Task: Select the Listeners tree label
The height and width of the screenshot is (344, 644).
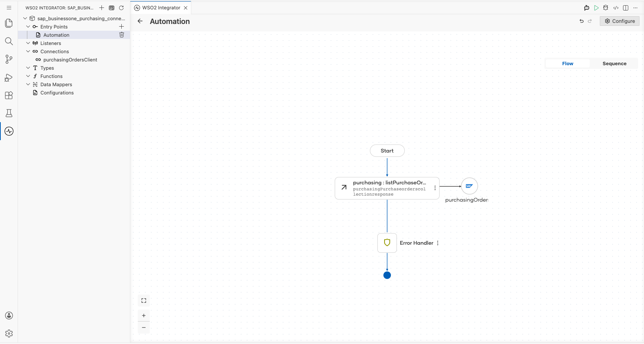Action: coord(51,43)
